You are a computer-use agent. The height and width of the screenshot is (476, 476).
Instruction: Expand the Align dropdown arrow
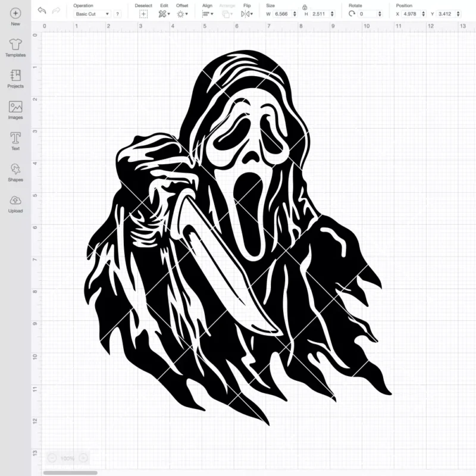pos(212,14)
